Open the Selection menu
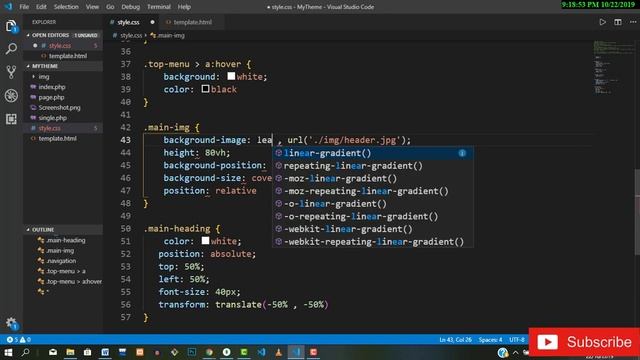 pyautogui.click(x=66, y=7)
